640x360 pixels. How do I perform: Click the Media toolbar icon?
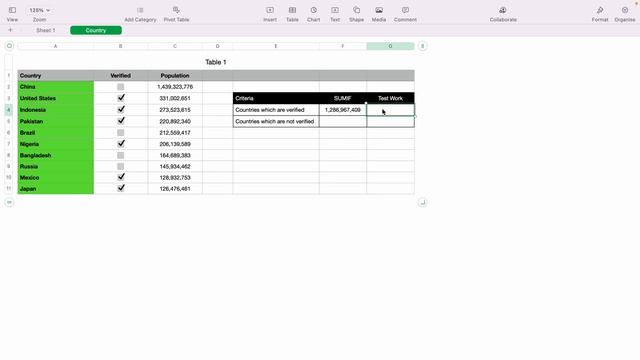click(x=379, y=10)
